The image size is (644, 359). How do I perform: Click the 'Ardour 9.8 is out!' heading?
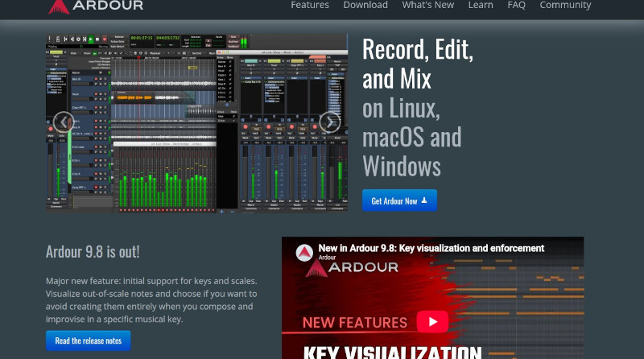coord(93,252)
